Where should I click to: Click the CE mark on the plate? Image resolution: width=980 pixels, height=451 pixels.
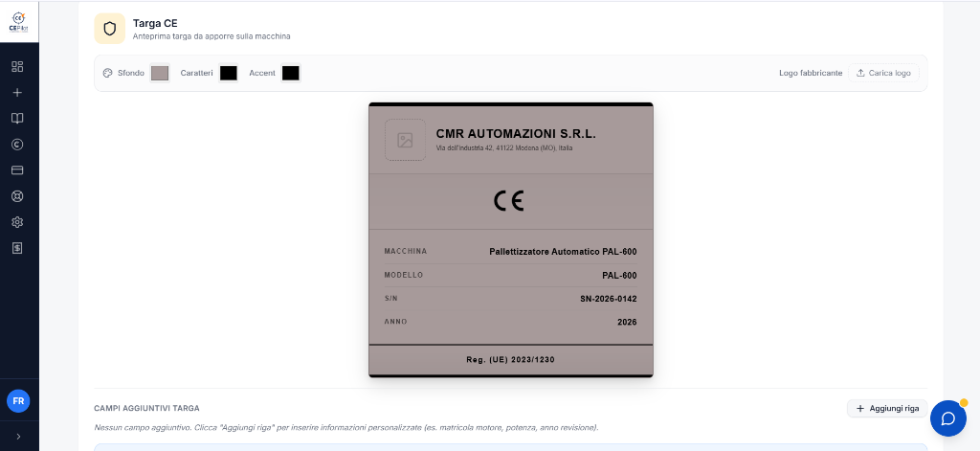(509, 201)
